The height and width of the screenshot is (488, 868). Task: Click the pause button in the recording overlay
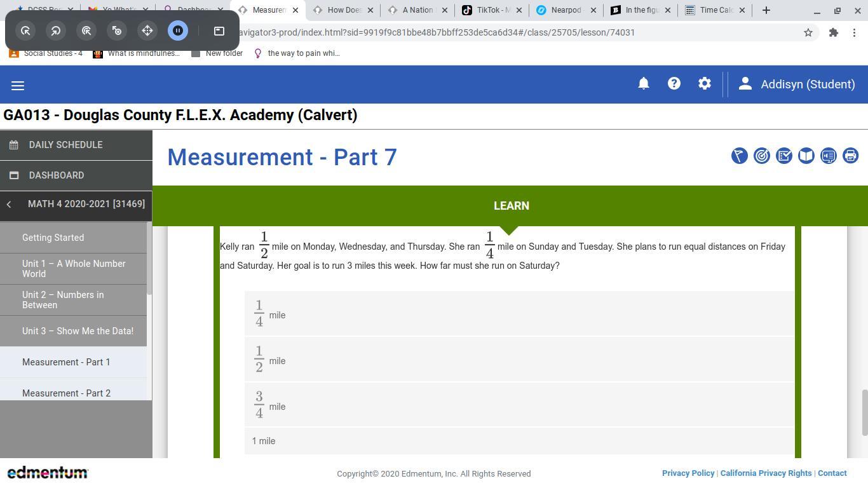[x=178, y=30]
